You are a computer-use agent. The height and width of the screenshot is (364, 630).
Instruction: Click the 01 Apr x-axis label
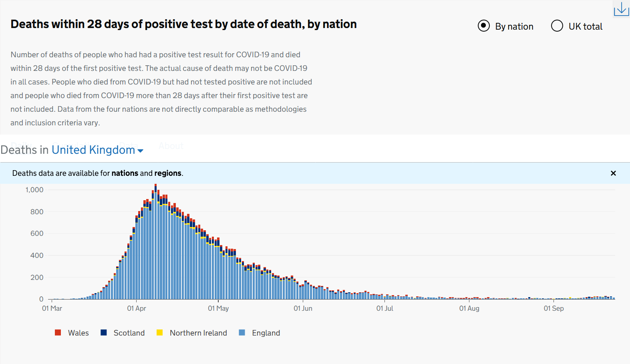tap(137, 308)
